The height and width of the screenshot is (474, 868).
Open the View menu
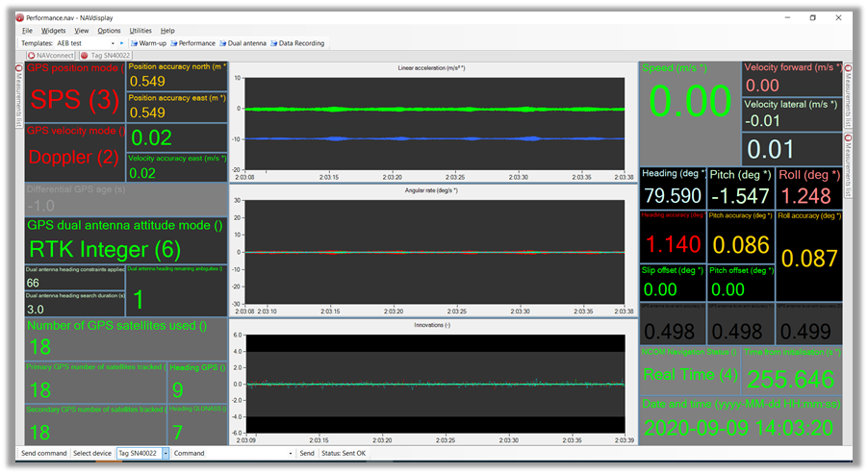tap(82, 31)
